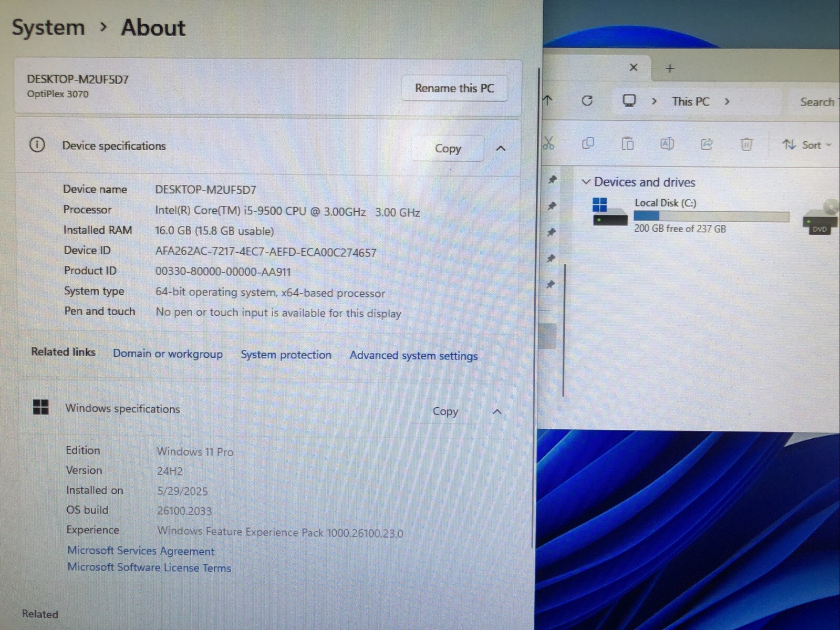This screenshot has width=840, height=630.
Task: Select the Local Disk (C:) drive icon
Action: pyautogui.click(x=610, y=211)
